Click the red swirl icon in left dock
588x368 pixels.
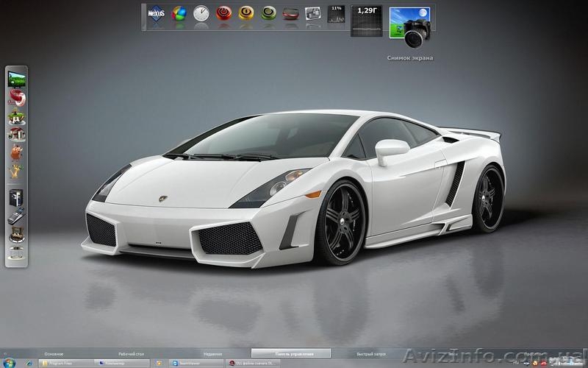(x=16, y=98)
